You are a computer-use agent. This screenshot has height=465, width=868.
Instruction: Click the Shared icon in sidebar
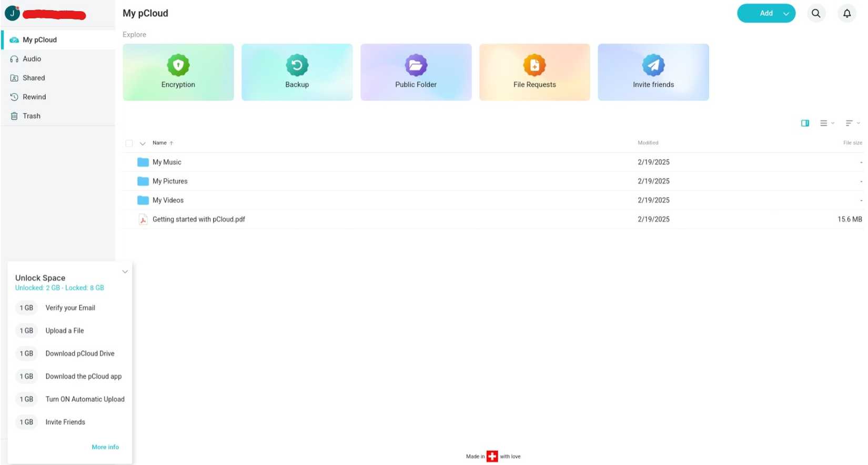pyautogui.click(x=14, y=78)
